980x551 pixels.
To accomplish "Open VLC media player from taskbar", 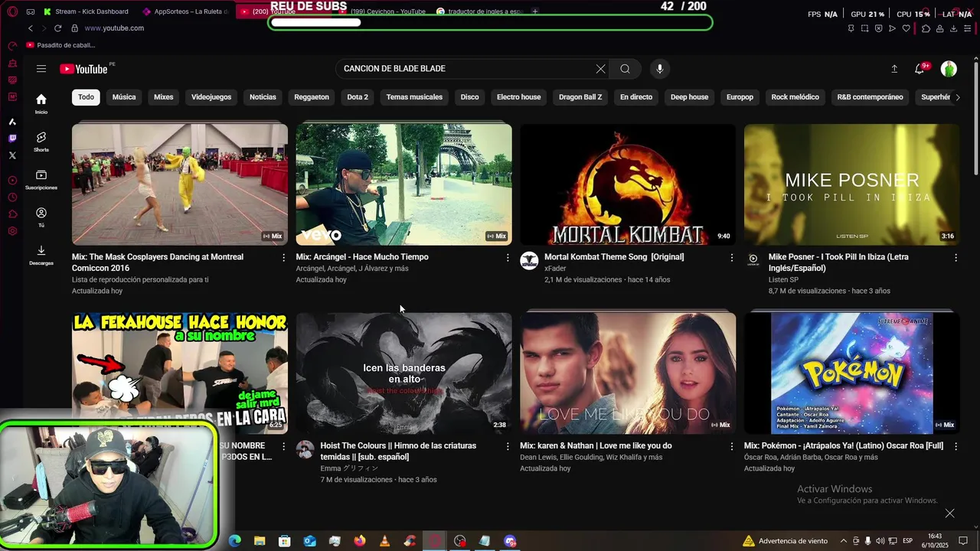I will 384,541.
